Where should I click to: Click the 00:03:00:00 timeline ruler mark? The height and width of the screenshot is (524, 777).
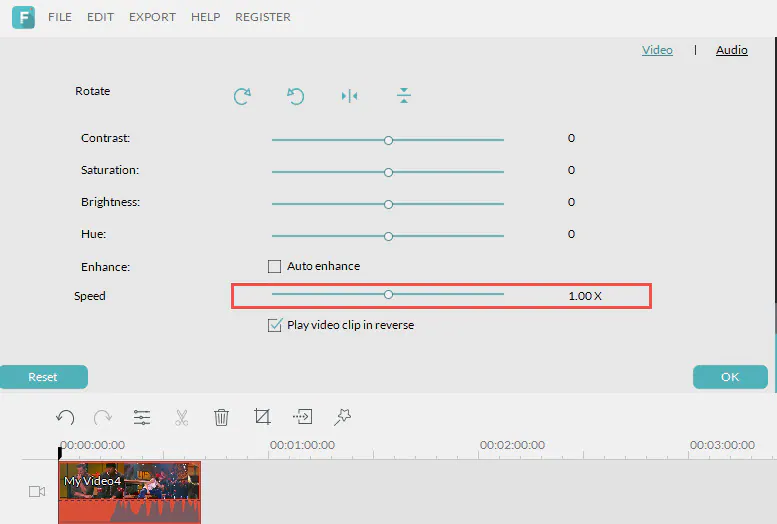(722, 445)
